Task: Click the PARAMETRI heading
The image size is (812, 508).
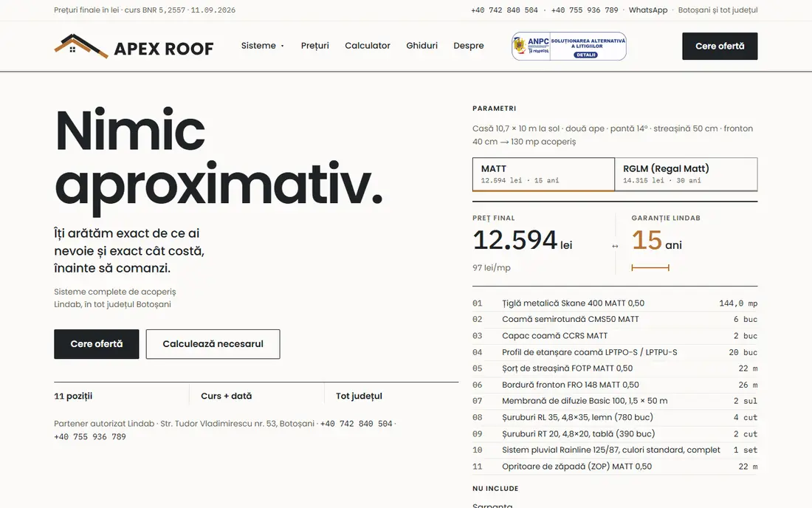Action: (x=494, y=109)
